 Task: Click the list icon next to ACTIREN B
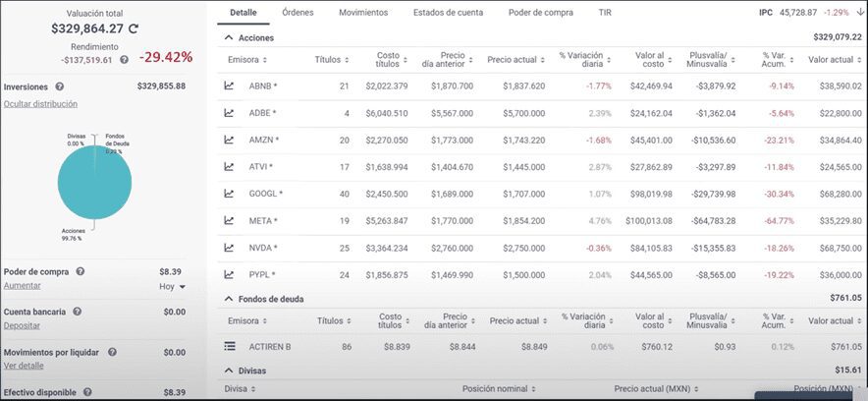230,346
